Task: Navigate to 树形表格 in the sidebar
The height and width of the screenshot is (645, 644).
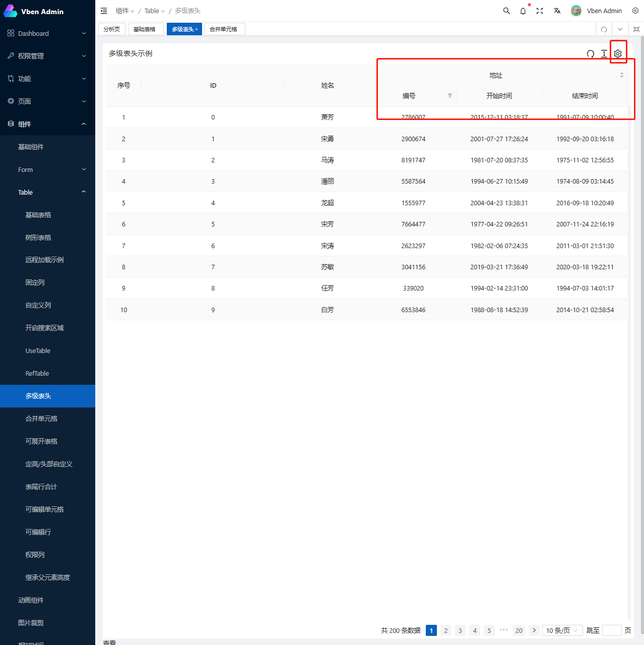Action: click(x=38, y=237)
